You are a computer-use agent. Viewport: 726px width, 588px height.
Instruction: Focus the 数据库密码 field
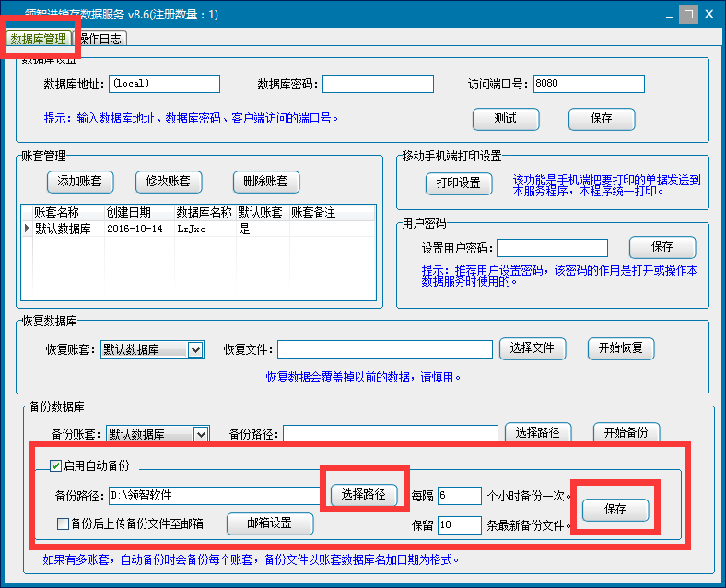pyautogui.click(x=378, y=84)
